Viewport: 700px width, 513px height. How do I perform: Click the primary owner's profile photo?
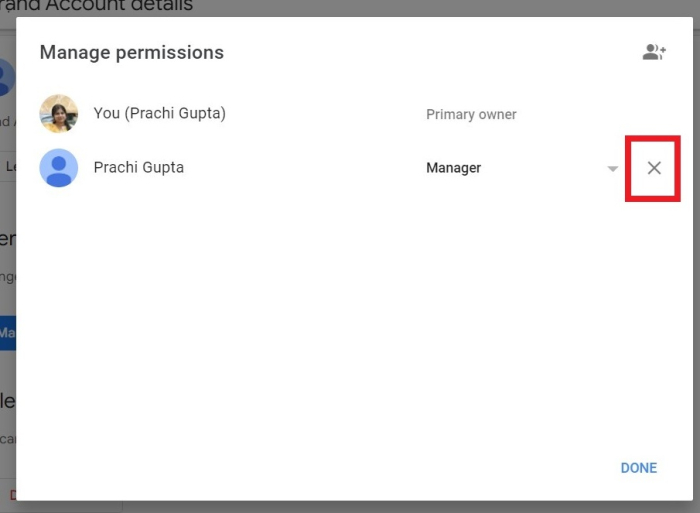tap(59, 114)
